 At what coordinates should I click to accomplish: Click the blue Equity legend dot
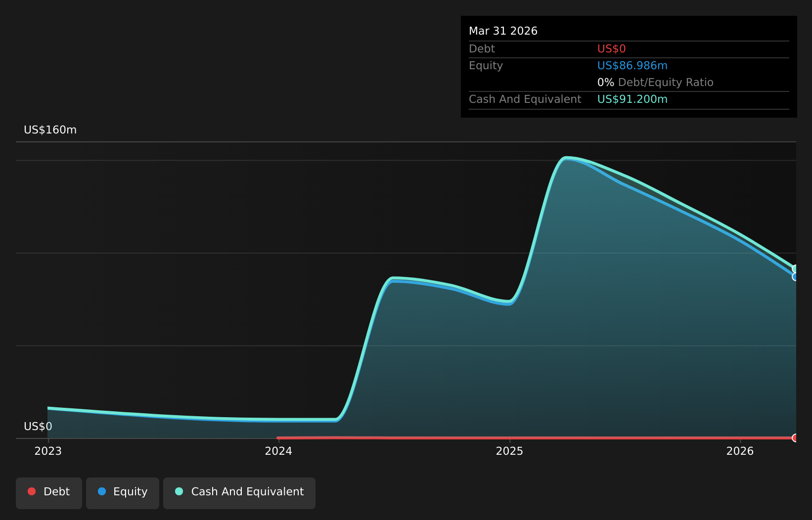(102, 491)
